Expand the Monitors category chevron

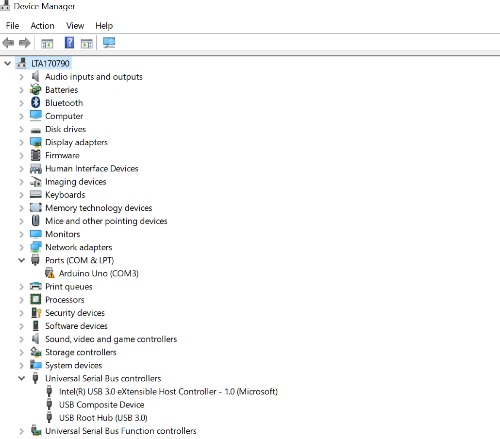point(21,234)
